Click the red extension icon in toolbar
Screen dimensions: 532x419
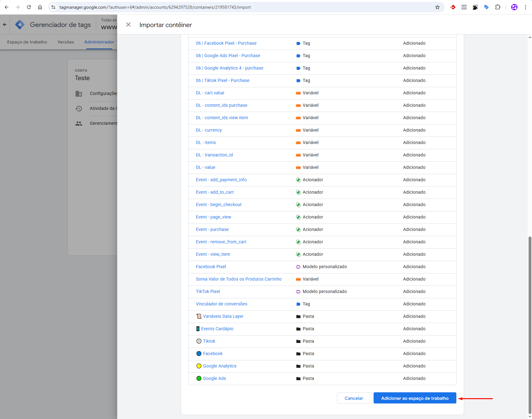click(453, 7)
